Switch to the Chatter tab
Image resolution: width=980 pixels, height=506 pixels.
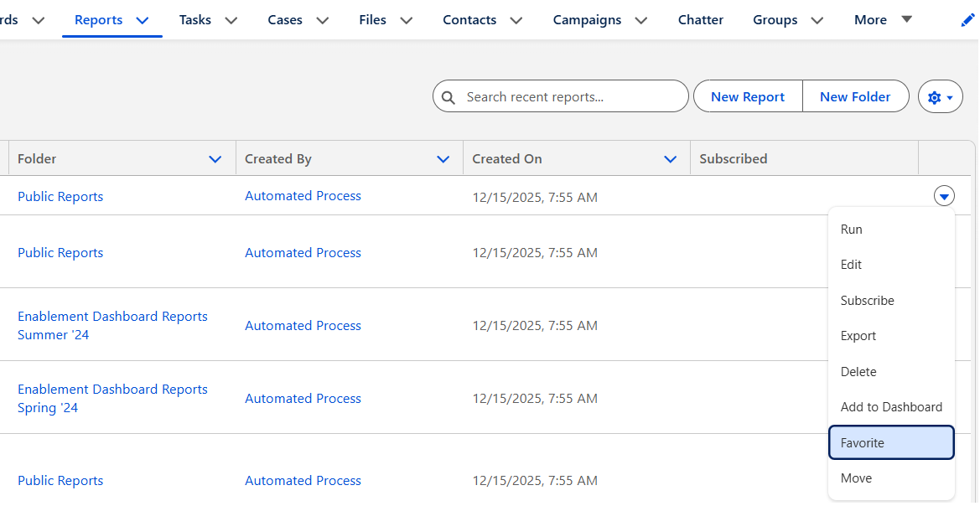[x=700, y=20]
